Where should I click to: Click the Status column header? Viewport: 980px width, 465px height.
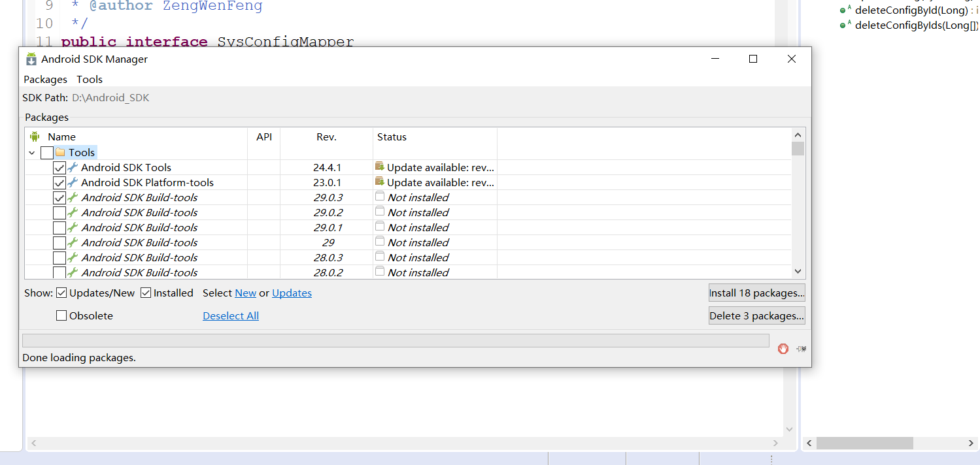click(435, 136)
